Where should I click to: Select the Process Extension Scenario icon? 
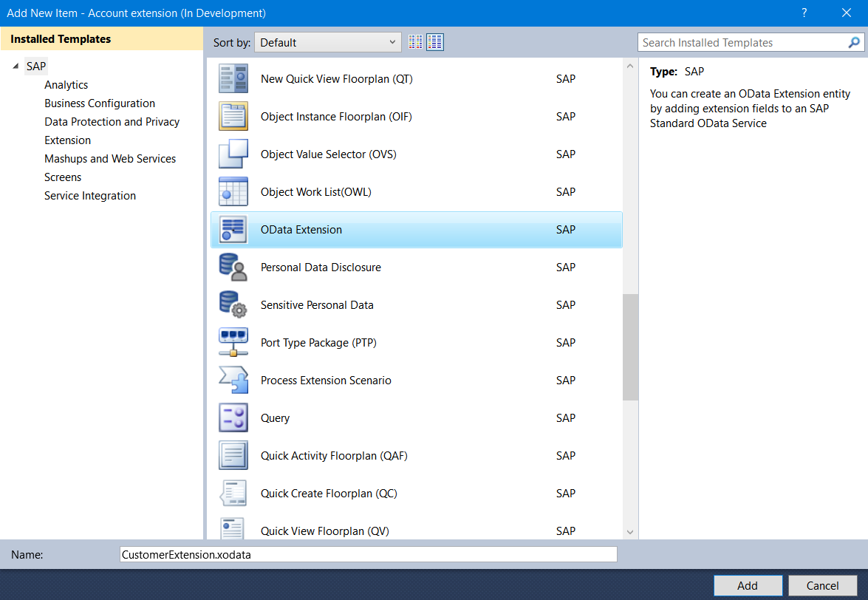pyautogui.click(x=233, y=381)
